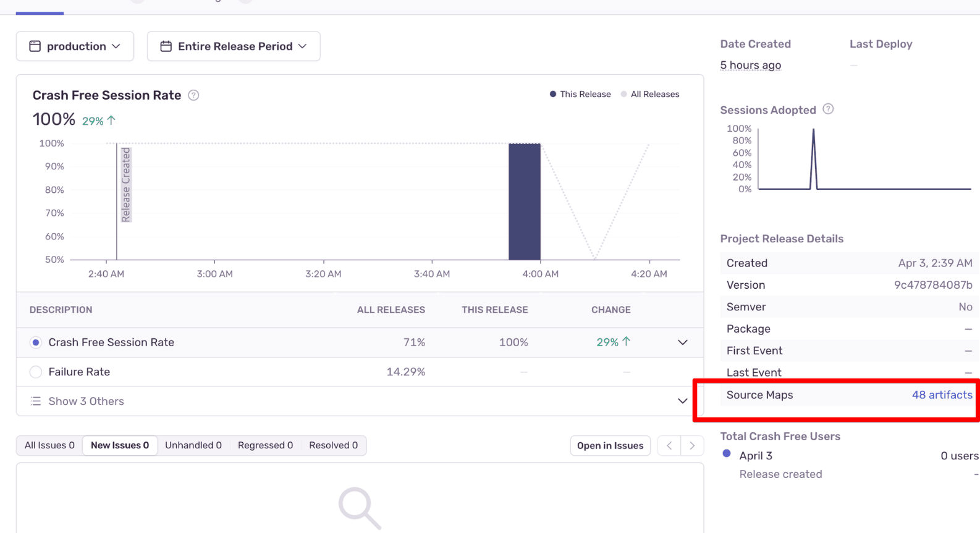Click the Open in Issues button
The height and width of the screenshot is (533, 980).
[610, 445]
